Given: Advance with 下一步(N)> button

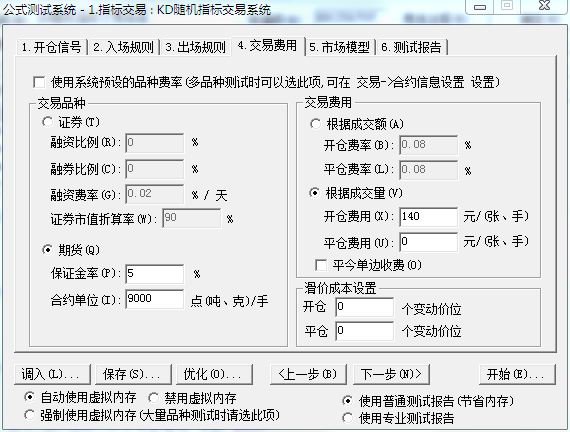Looking at the screenshot, I should 392,374.
